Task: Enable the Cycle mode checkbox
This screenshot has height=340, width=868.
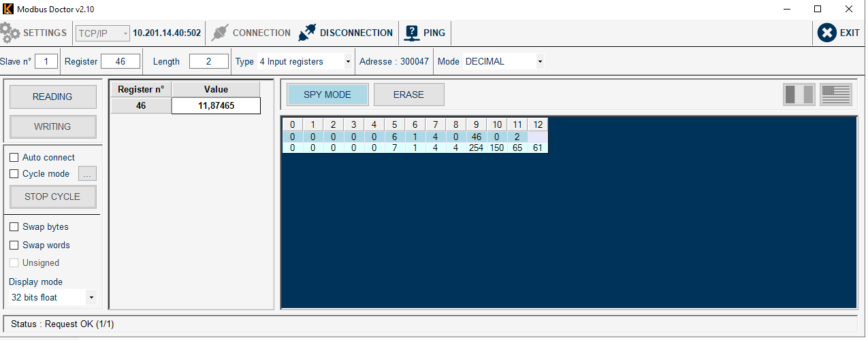Action: point(14,173)
